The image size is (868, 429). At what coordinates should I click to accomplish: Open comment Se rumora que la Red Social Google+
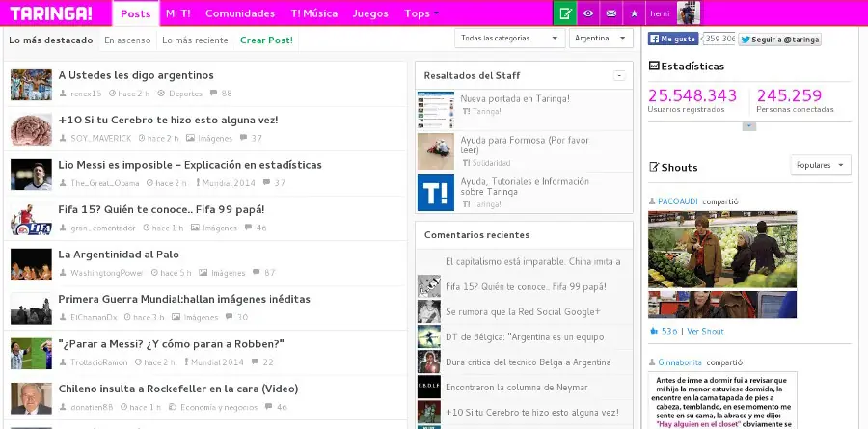523,311
